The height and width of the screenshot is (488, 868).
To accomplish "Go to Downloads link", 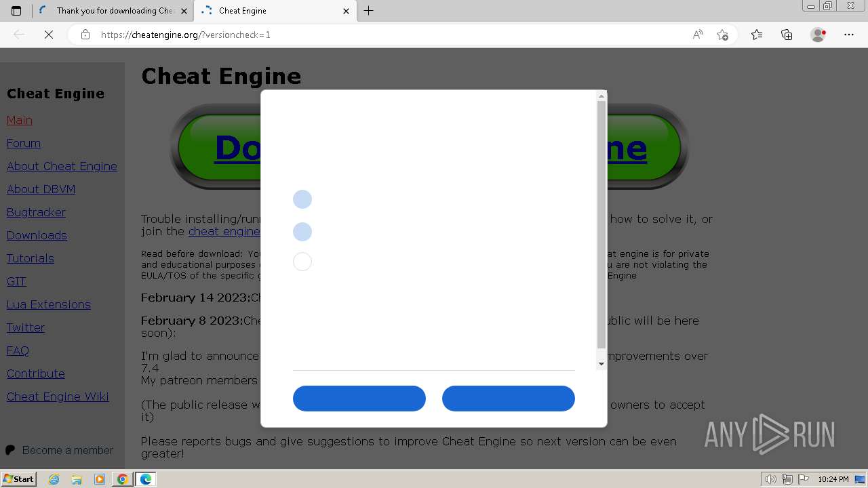I will (x=37, y=235).
